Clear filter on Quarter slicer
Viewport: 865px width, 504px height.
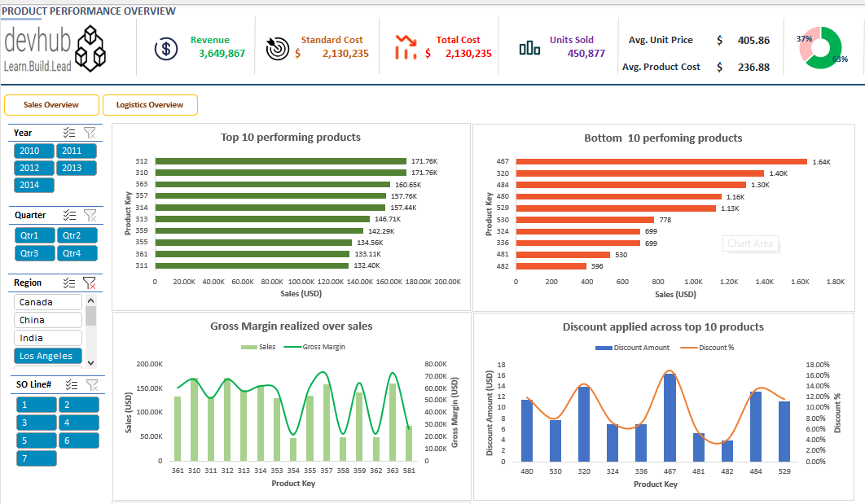point(90,215)
